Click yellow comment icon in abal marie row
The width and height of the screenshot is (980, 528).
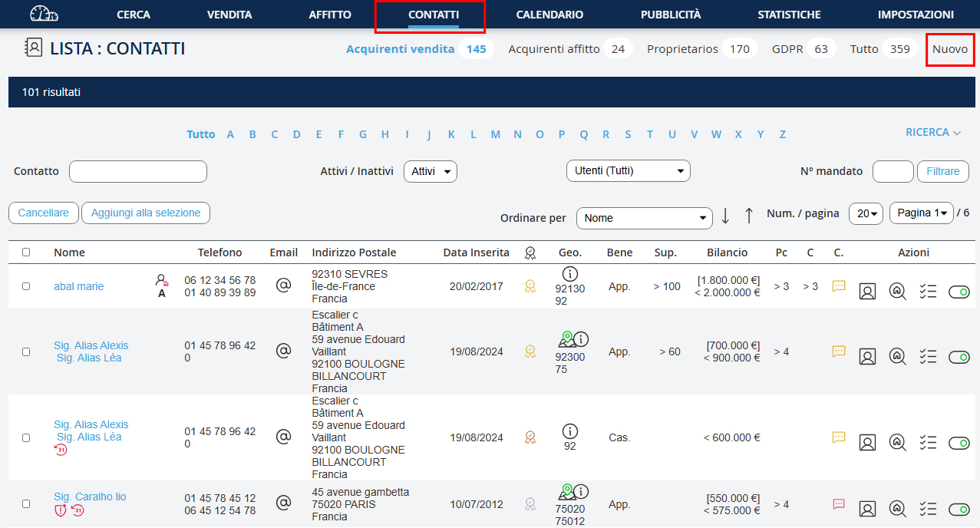(839, 286)
